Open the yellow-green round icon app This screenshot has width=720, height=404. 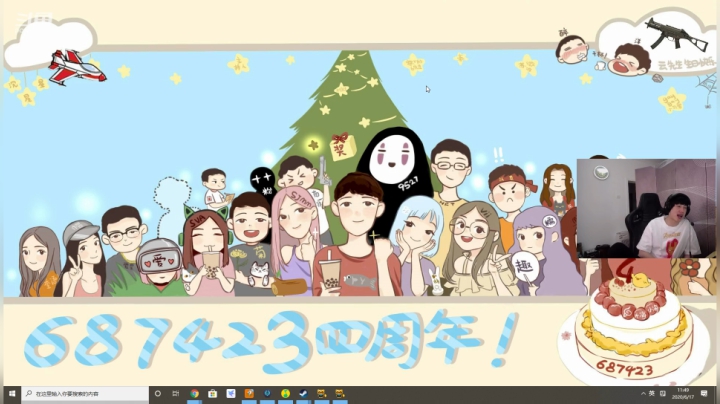pos(285,393)
